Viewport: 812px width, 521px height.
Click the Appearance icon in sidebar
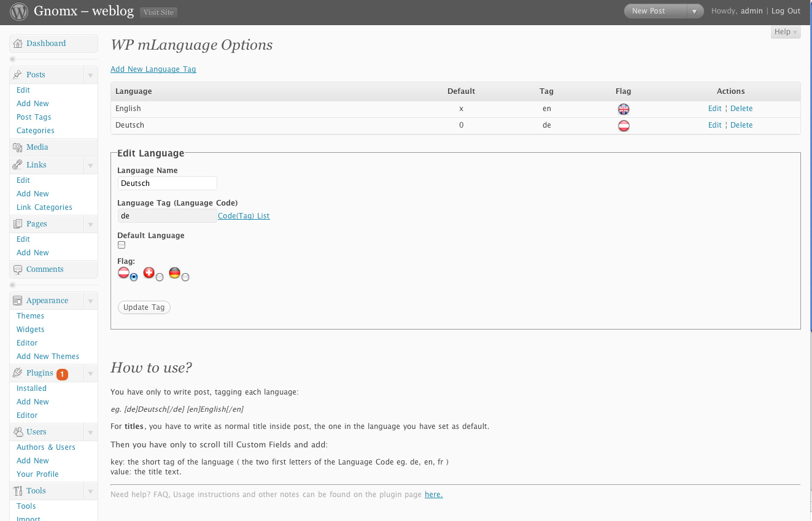point(18,301)
